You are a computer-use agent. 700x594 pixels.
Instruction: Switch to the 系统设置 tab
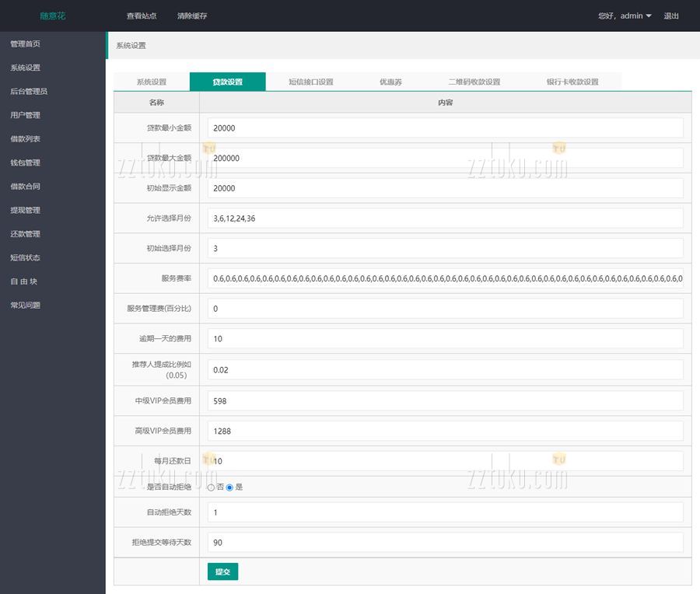(152, 82)
